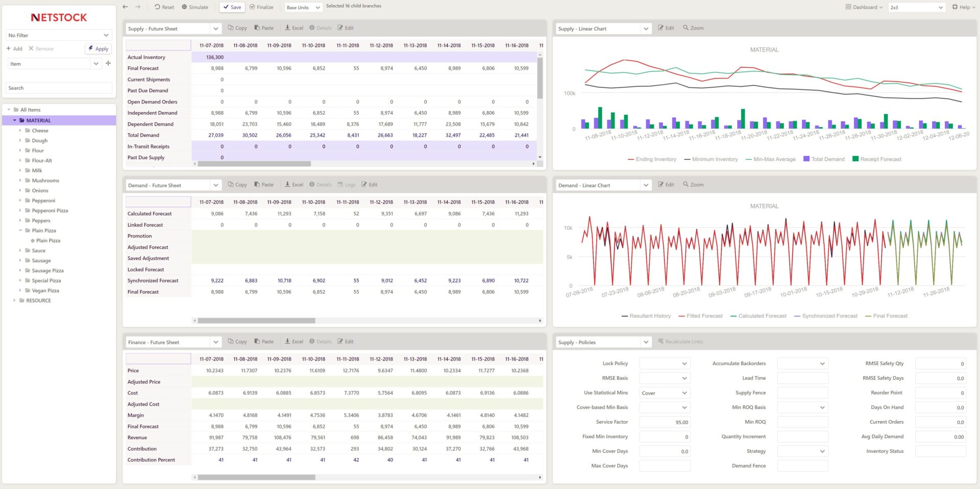Paste into the Demand Future Sheet

264,185
